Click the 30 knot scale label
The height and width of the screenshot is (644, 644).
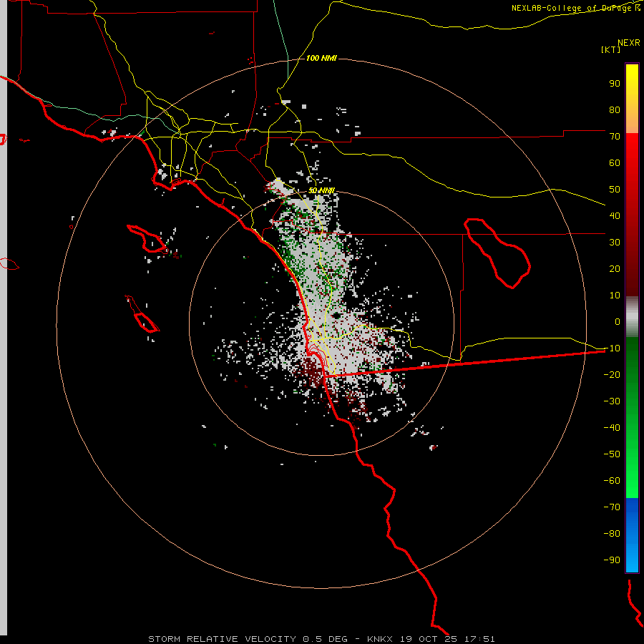pyautogui.click(x=615, y=243)
